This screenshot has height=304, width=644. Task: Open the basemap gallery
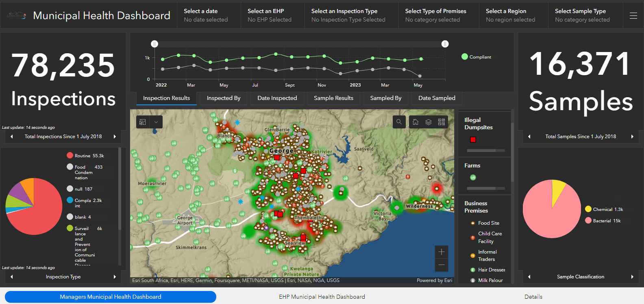tap(442, 122)
